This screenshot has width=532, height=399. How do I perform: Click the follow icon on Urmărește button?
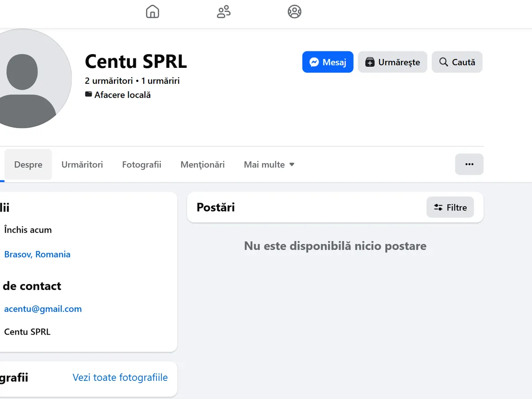click(370, 62)
